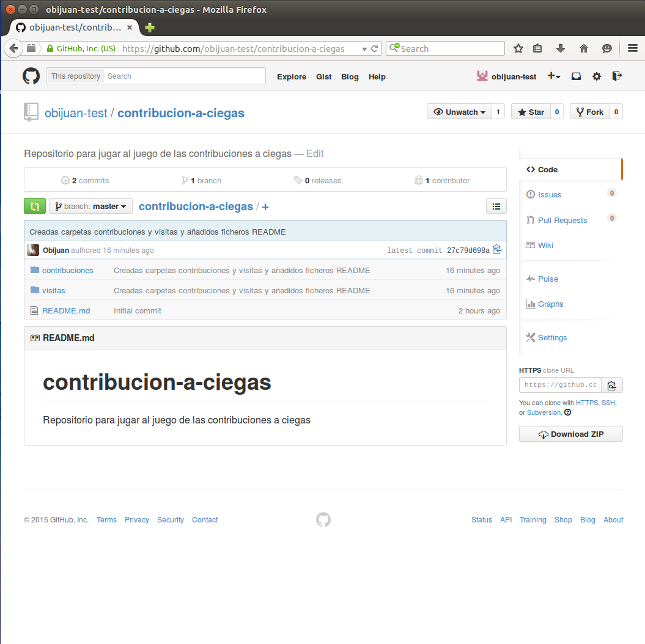Open account settings gear icon
The width and height of the screenshot is (645, 644).
pyautogui.click(x=597, y=76)
